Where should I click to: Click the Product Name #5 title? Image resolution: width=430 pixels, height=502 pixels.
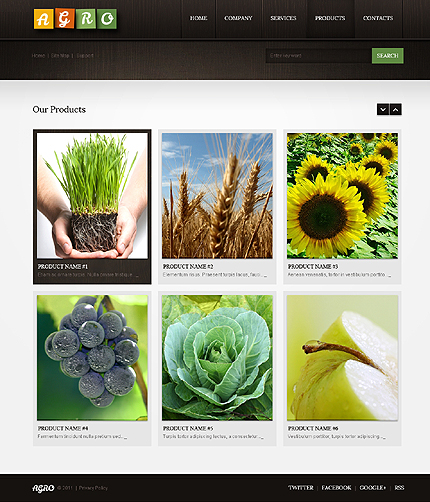[x=188, y=428]
